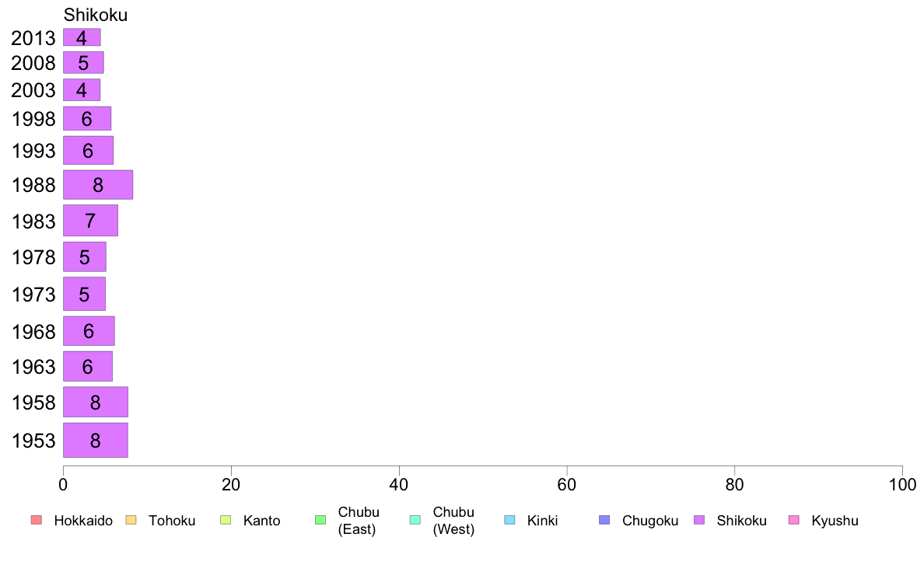Click the 1968 year label
924x572 pixels.
click(33, 332)
